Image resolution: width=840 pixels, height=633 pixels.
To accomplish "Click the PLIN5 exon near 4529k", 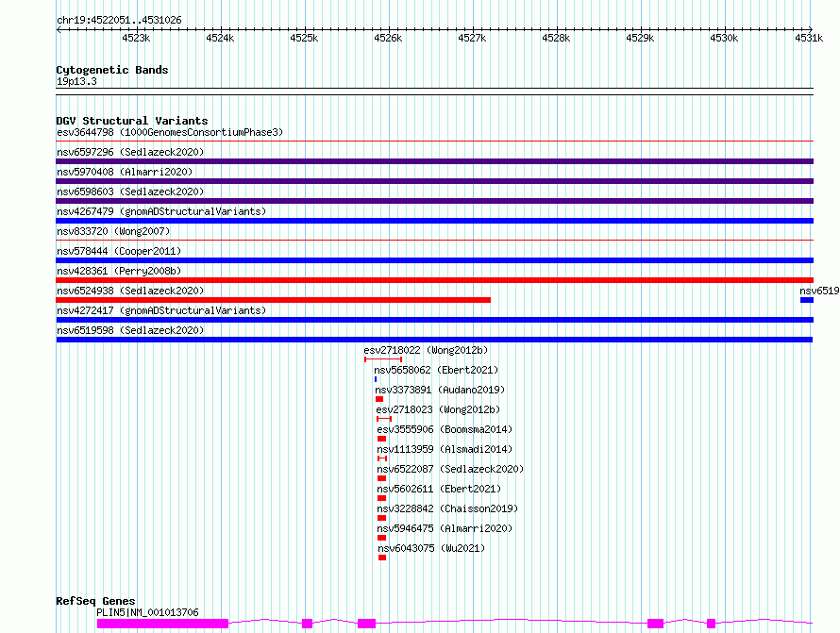I will click(x=655, y=624).
